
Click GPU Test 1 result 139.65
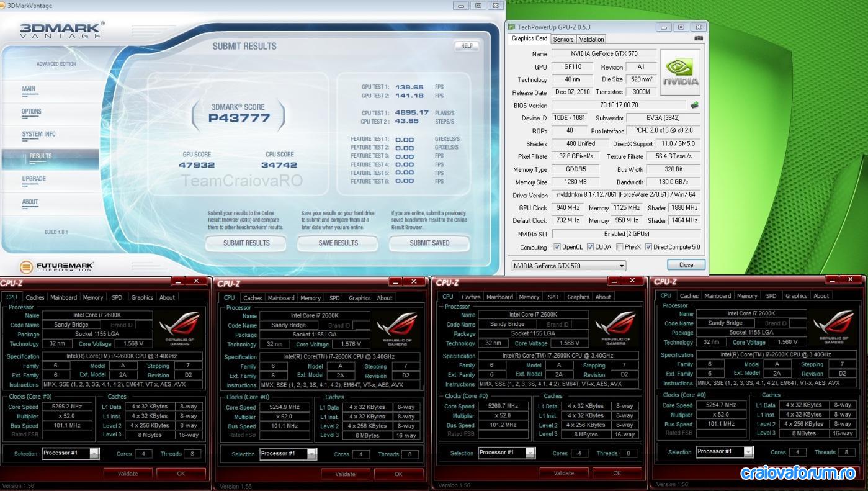click(x=409, y=88)
